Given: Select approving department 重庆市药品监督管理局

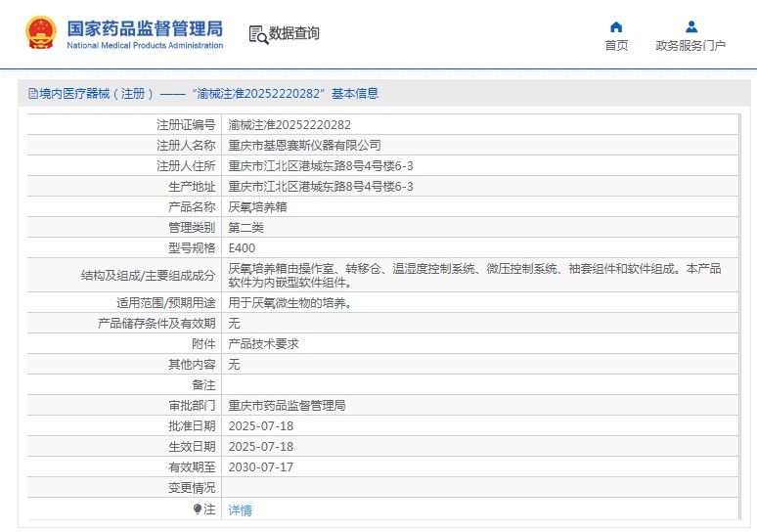Looking at the screenshot, I should pyautogui.click(x=287, y=406).
